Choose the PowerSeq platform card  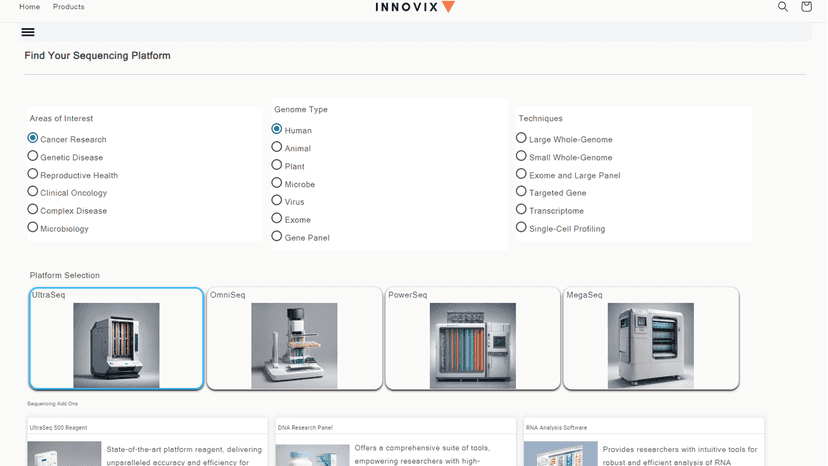(473, 339)
